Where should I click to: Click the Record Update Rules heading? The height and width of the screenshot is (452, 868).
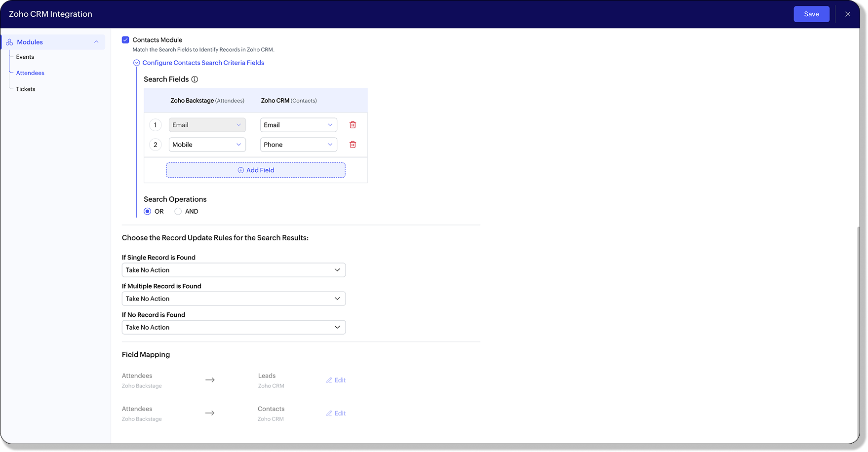(215, 238)
